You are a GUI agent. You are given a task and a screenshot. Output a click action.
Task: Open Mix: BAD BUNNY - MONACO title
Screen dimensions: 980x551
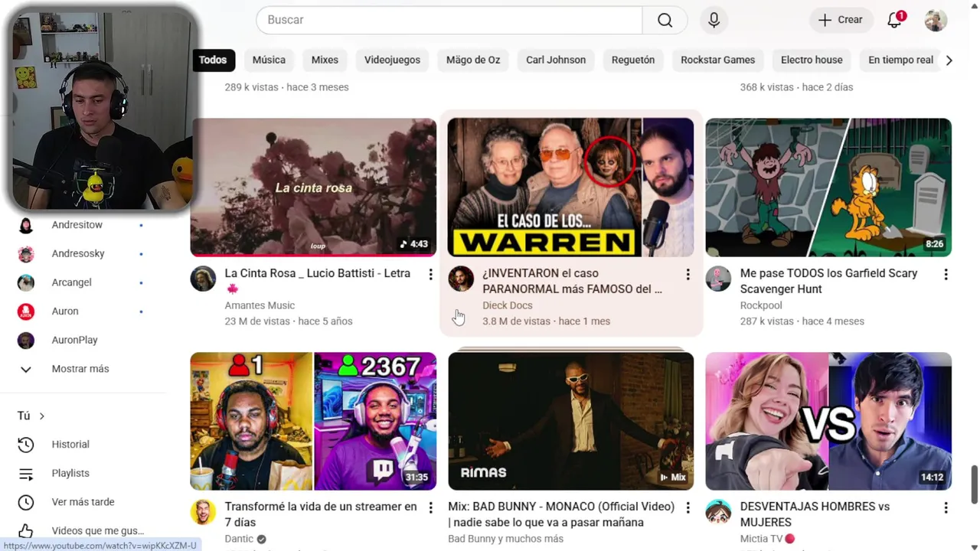click(561, 514)
